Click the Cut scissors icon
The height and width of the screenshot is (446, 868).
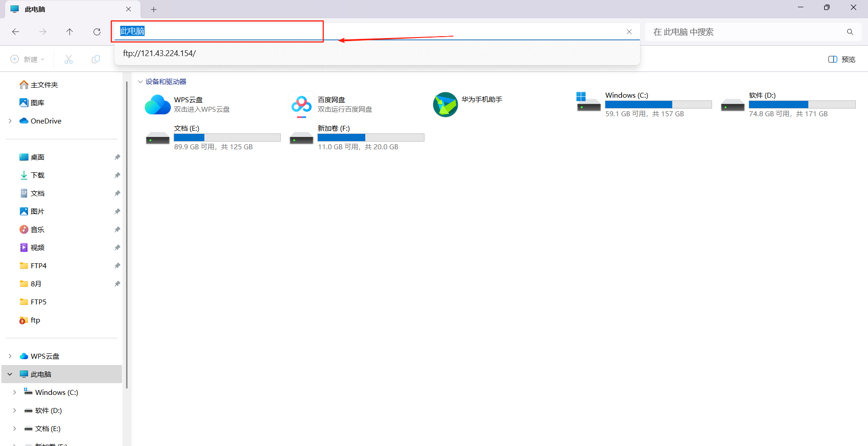click(69, 59)
